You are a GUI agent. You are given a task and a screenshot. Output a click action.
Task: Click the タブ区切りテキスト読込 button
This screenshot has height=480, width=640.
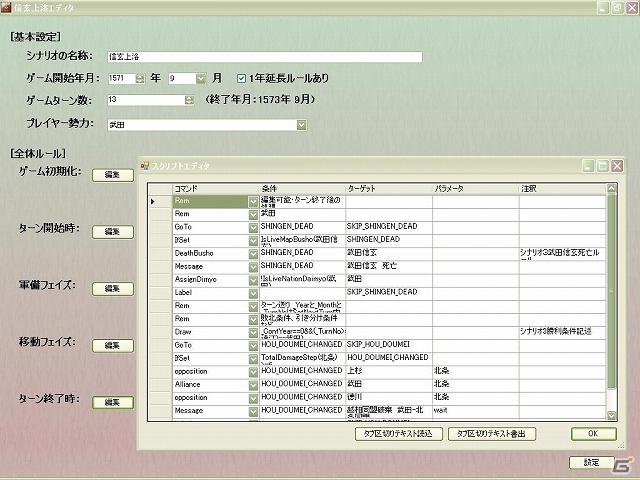(x=398, y=433)
